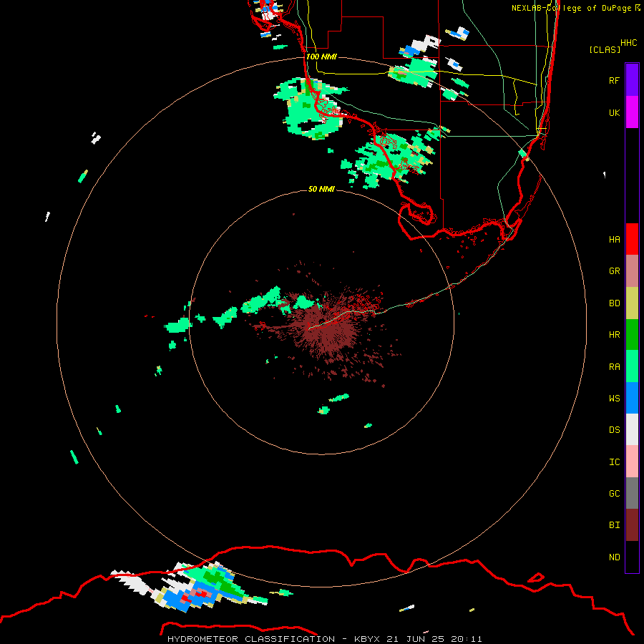Click the magenta UK legend color swatch

click(632, 112)
